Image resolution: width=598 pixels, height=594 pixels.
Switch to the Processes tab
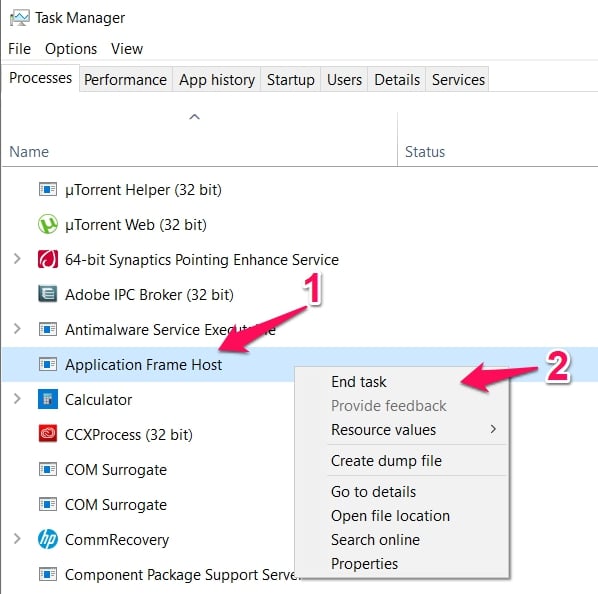coord(40,78)
